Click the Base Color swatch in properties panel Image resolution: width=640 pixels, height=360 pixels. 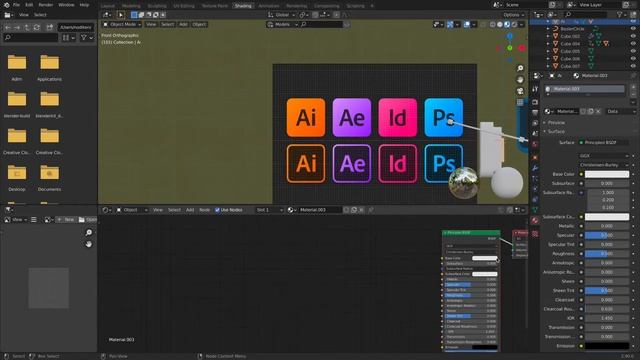[607, 174]
